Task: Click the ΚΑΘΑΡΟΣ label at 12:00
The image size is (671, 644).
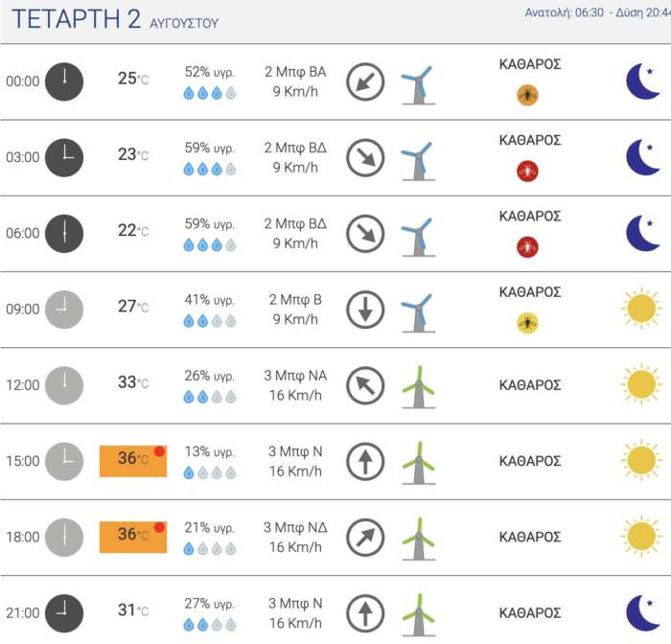Action: click(530, 385)
